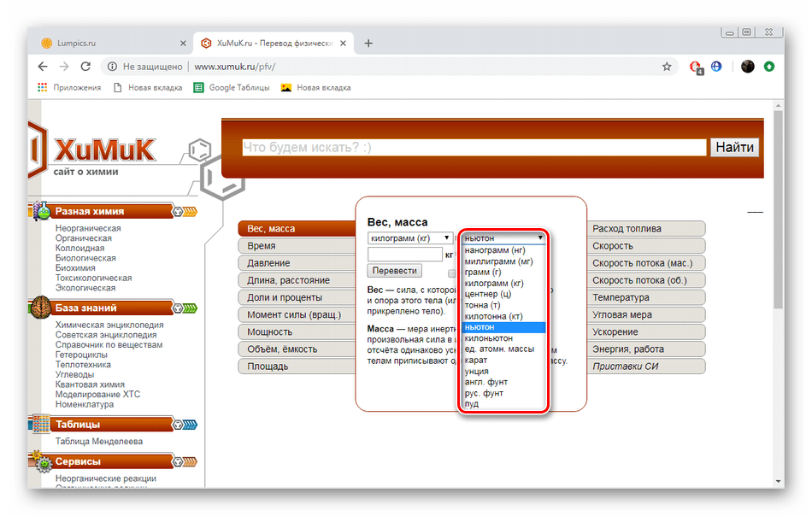
Task: Click the scrollbar down arrow
Action: (x=778, y=481)
